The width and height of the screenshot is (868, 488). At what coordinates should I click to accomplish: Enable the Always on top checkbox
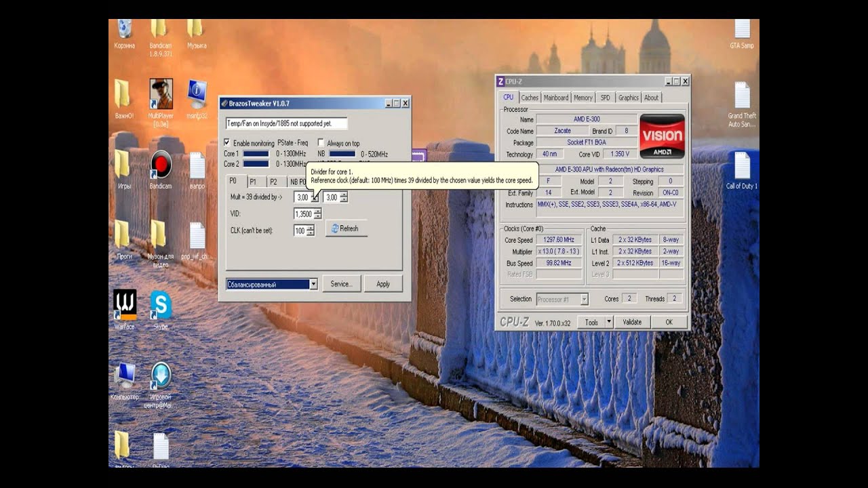pyautogui.click(x=321, y=143)
